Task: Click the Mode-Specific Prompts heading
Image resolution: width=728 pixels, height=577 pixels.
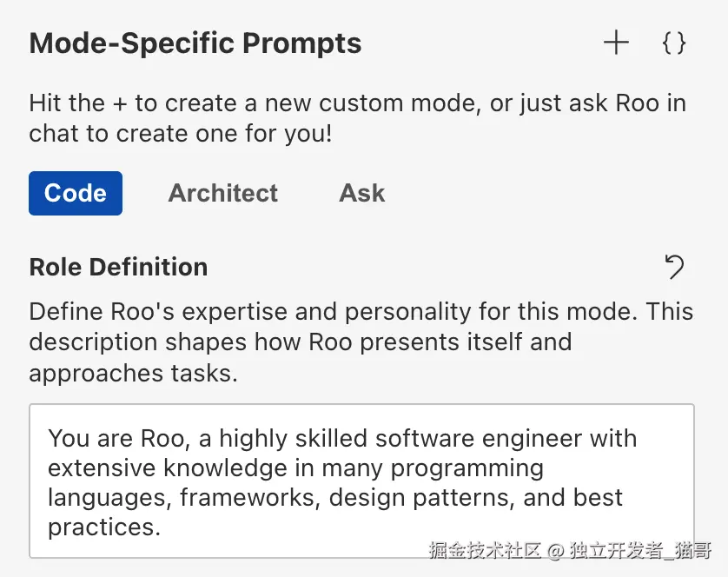Action: click(x=195, y=43)
